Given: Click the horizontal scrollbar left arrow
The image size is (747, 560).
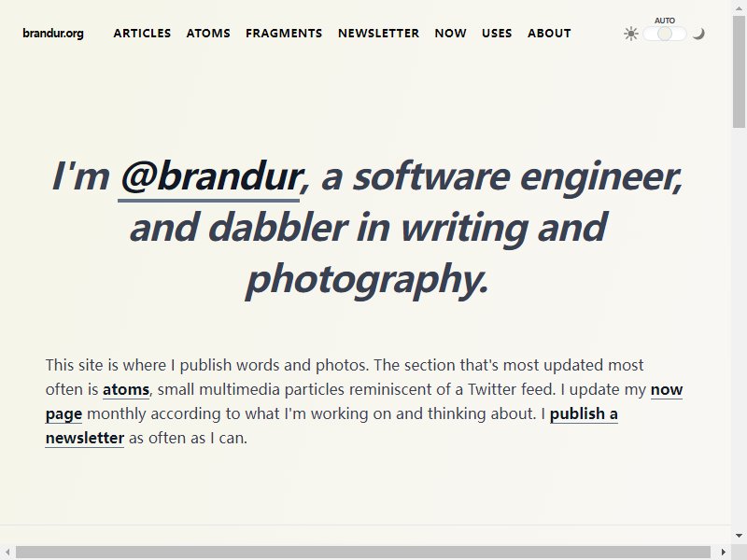Looking at the screenshot, I should (x=7, y=553).
